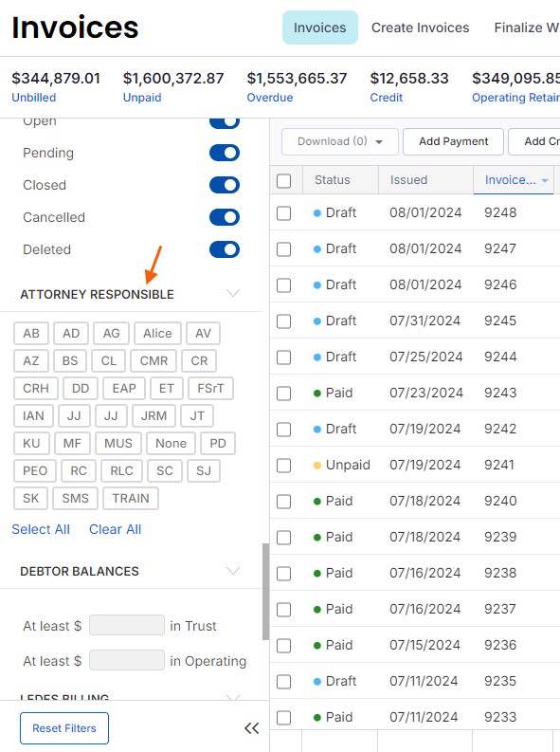Click the Select All attorneys link
This screenshot has height=752, width=560.
coord(41,529)
